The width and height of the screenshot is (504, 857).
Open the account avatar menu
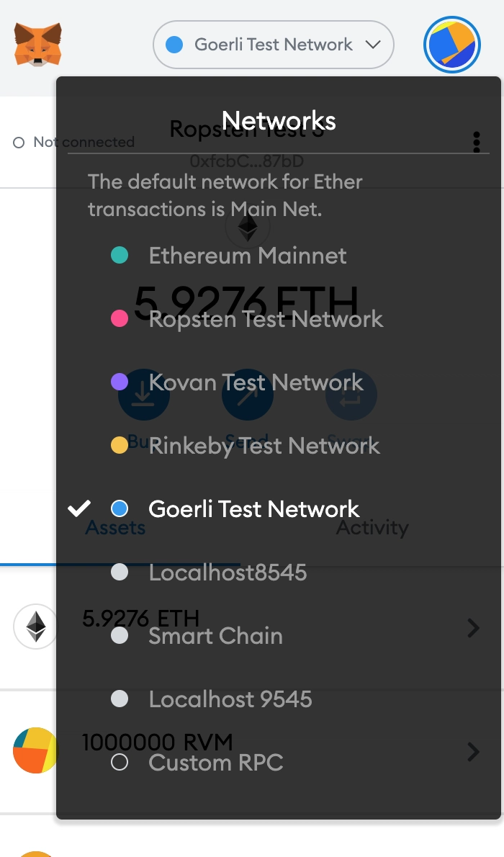(x=452, y=45)
